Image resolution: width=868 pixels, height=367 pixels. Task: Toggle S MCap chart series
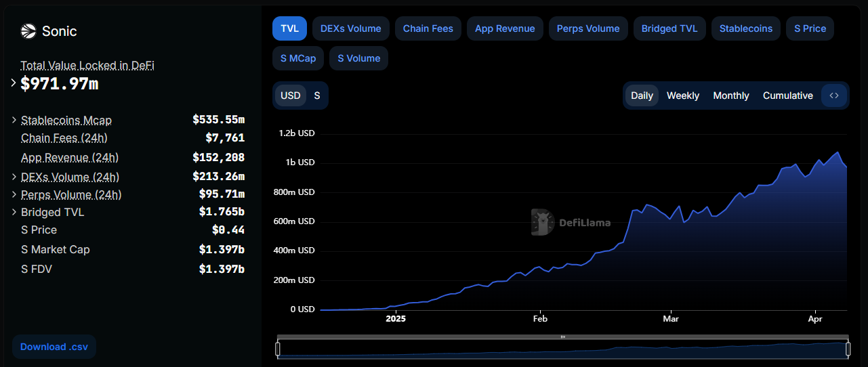pyautogui.click(x=298, y=58)
